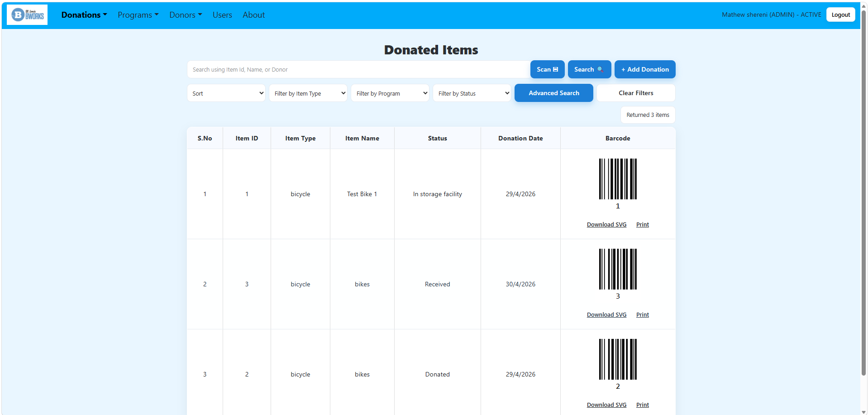Download SVG for barcode 2
Image resolution: width=868 pixels, height=415 pixels.
pos(606,405)
